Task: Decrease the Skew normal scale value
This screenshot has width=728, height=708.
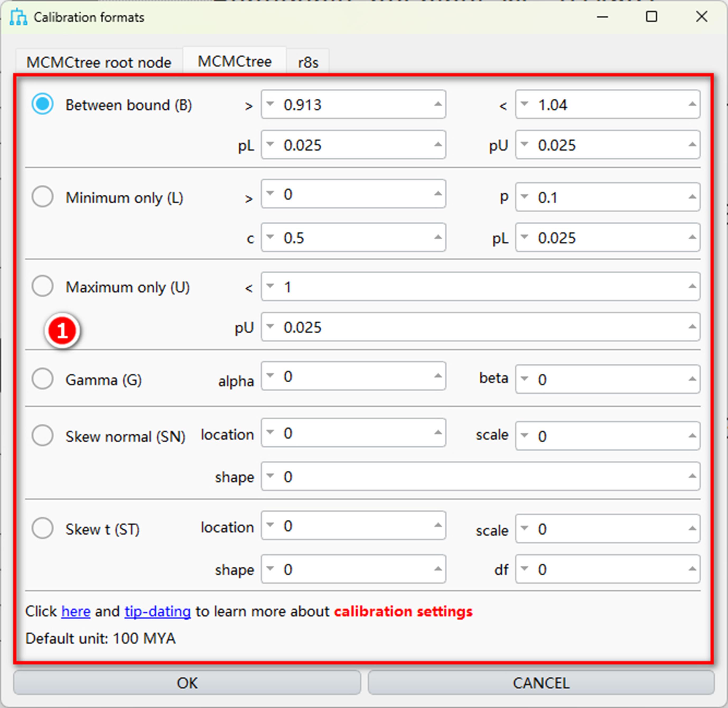Action: coord(525,435)
